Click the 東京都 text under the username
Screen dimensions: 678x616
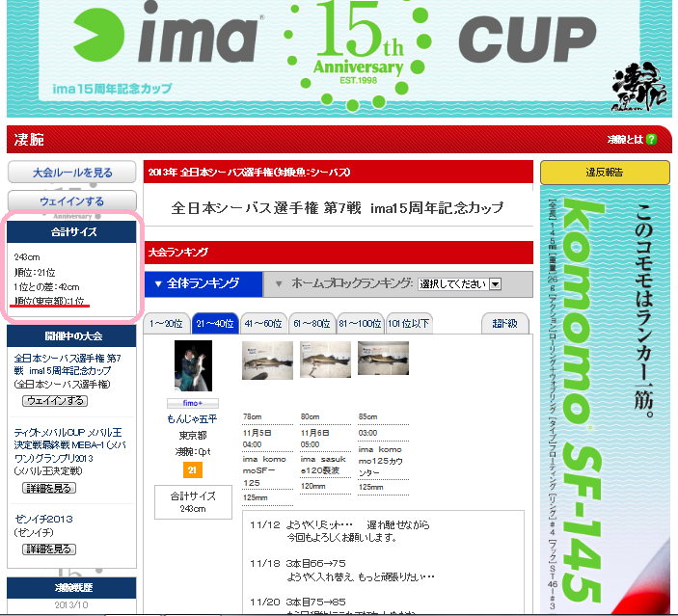[x=193, y=436]
